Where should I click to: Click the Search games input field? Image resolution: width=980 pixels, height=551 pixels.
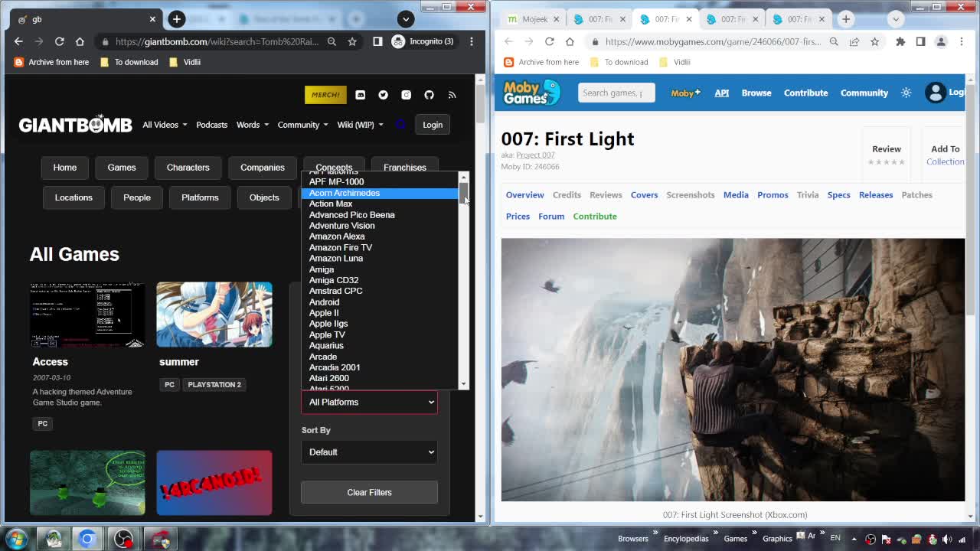(616, 93)
